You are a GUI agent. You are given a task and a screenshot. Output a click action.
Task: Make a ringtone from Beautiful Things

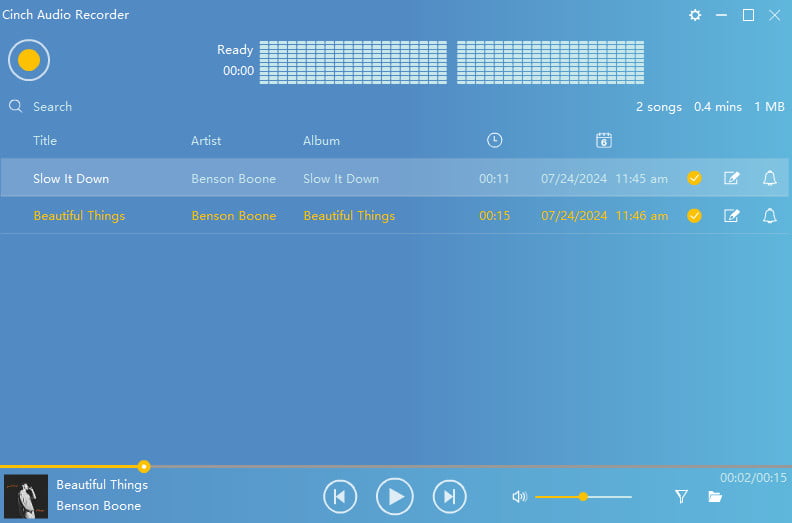[x=769, y=216]
